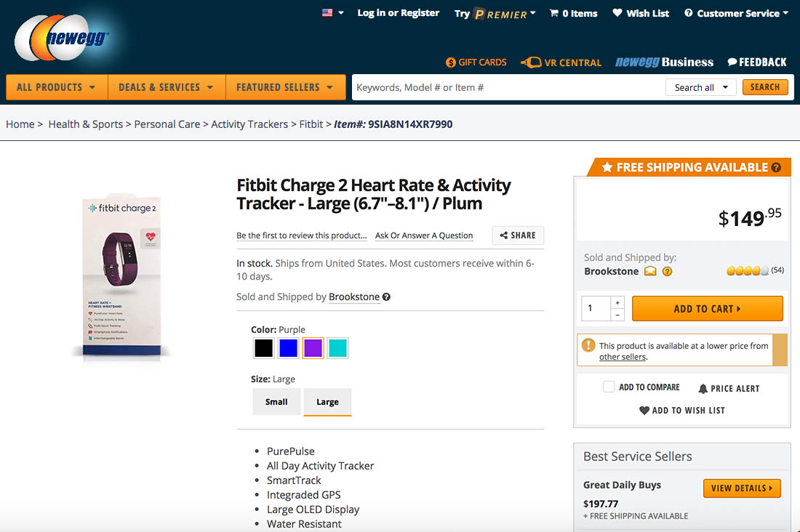
Task: Click the Gift Cards icon link
Action: 450,63
